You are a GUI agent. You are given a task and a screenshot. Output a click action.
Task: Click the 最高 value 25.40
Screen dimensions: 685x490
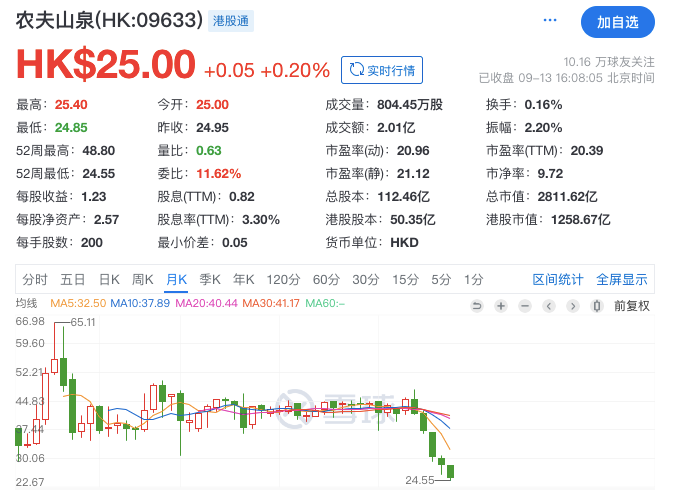click(71, 105)
